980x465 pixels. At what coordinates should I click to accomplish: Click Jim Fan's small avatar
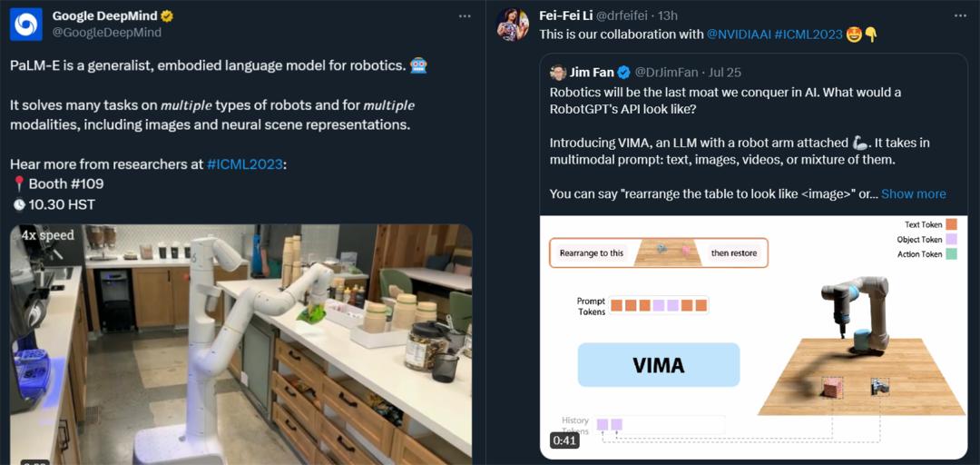[x=558, y=72]
